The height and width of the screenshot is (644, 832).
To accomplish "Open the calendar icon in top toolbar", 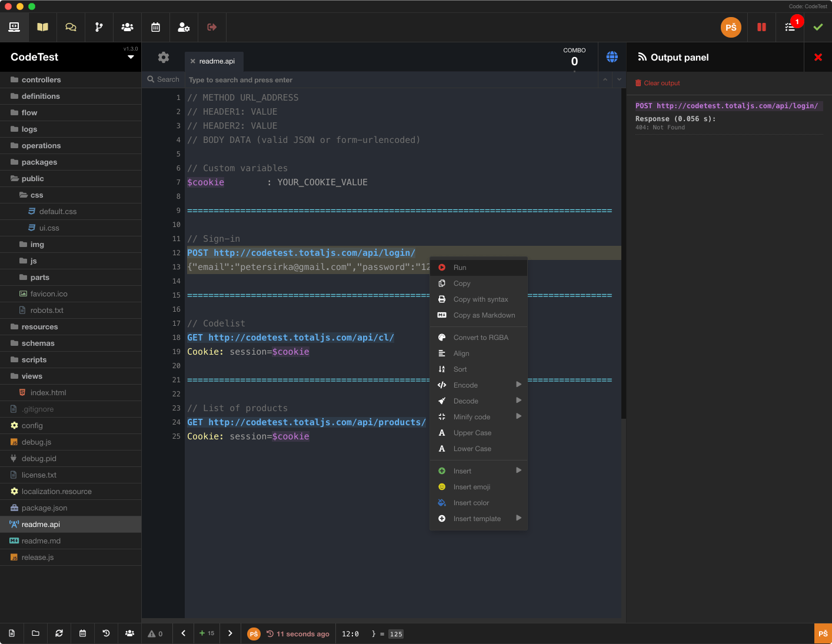I will click(155, 27).
